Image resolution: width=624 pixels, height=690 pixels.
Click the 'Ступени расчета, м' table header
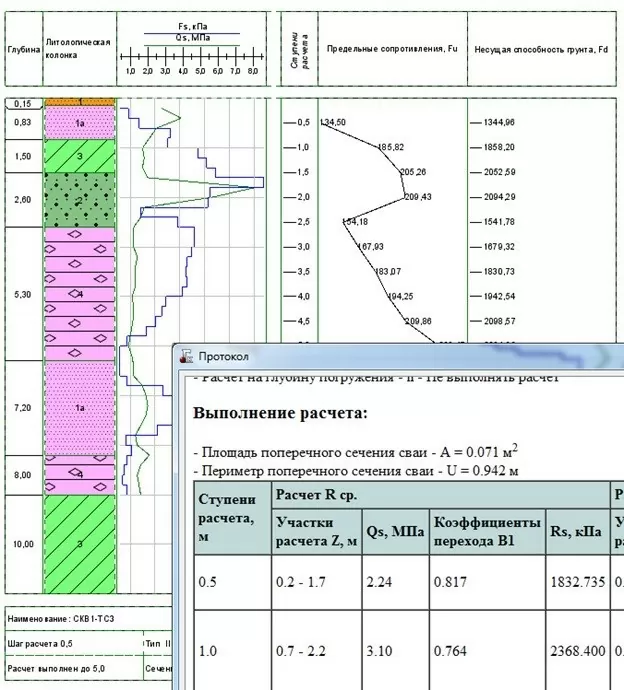(x=232, y=518)
